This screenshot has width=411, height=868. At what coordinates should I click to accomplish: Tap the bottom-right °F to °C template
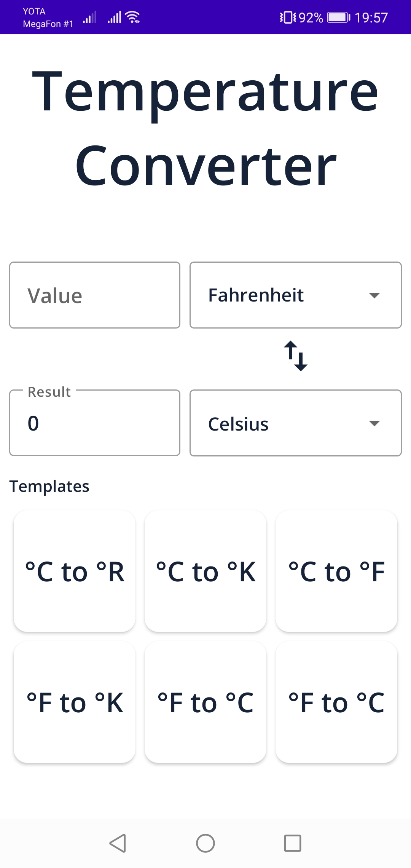(336, 702)
